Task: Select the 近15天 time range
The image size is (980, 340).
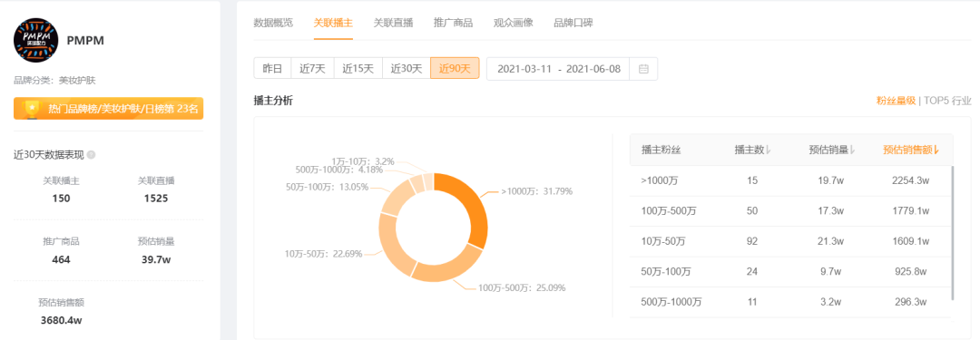Action: click(x=358, y=69)
